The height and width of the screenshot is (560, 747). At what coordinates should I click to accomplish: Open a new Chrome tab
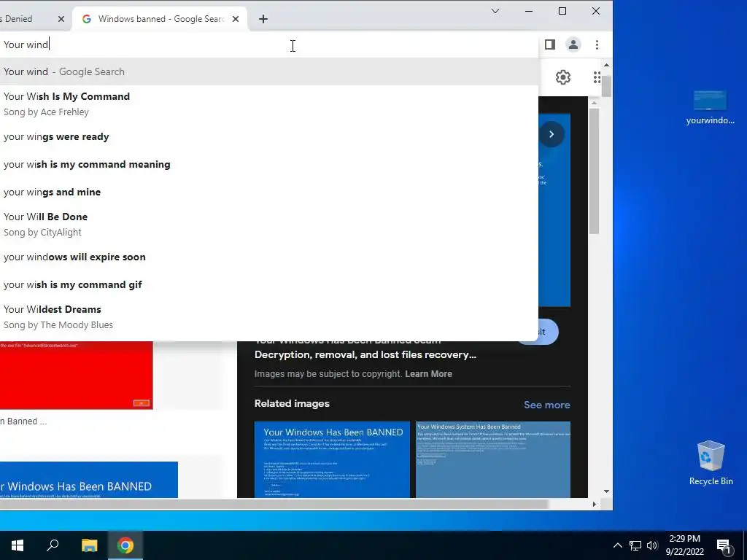(263, 19)
